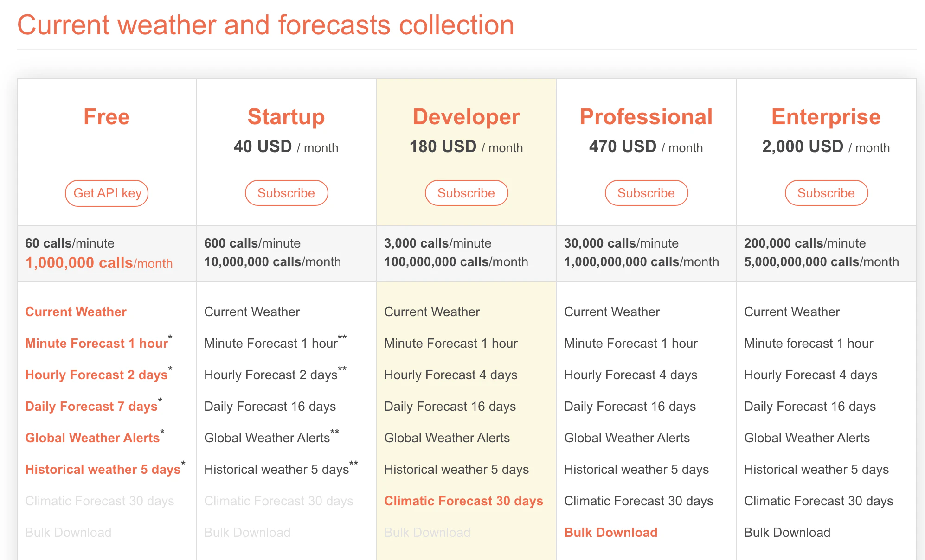Click the Developer plan heading
This screenshot has height=560, width=925.
coord(466,116)
